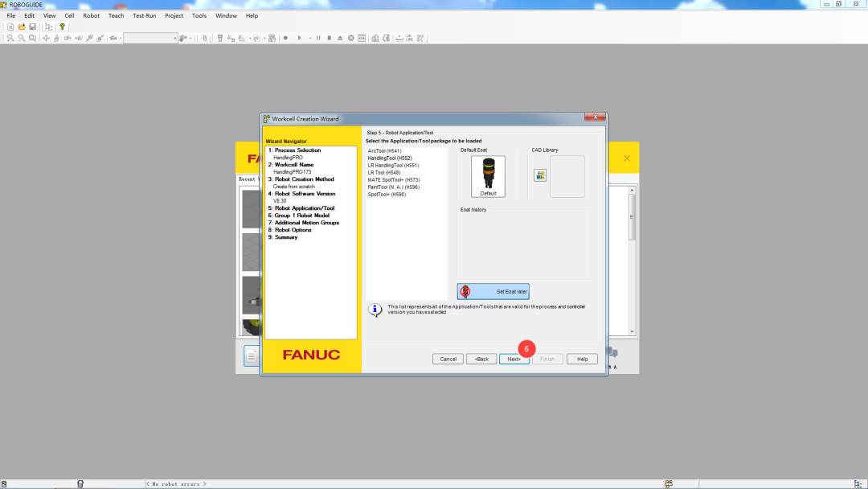The height and width of the screenshot is (489, 868).
Task: Click the Next> button
Action: [514, 359]
